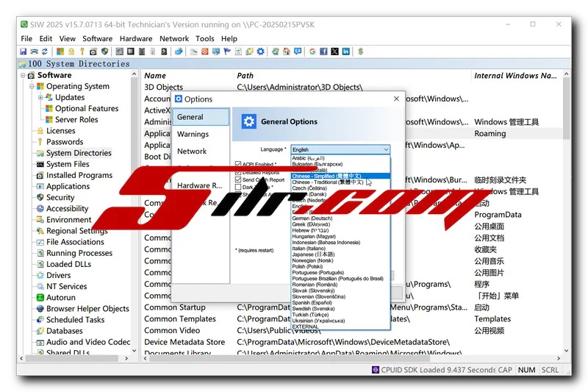Open the File menu
Screen dimensions: 588x392
click(x=26, y=39)
